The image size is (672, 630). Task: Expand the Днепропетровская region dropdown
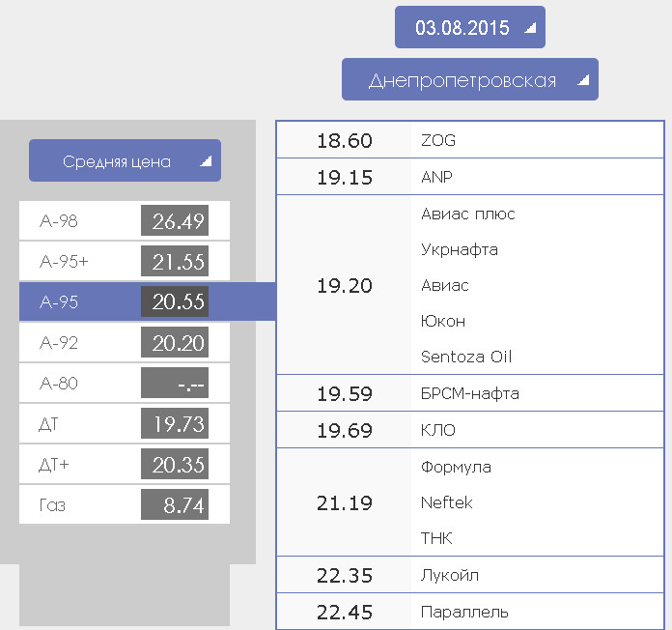pos(469,79)
